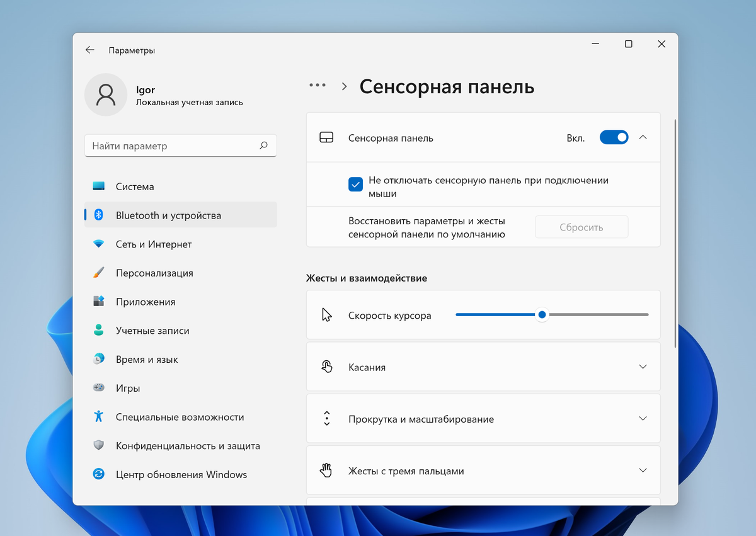Click the Wi-Fi icon for Сеть и Интернет
756x536 pixels.
(99, 244)
